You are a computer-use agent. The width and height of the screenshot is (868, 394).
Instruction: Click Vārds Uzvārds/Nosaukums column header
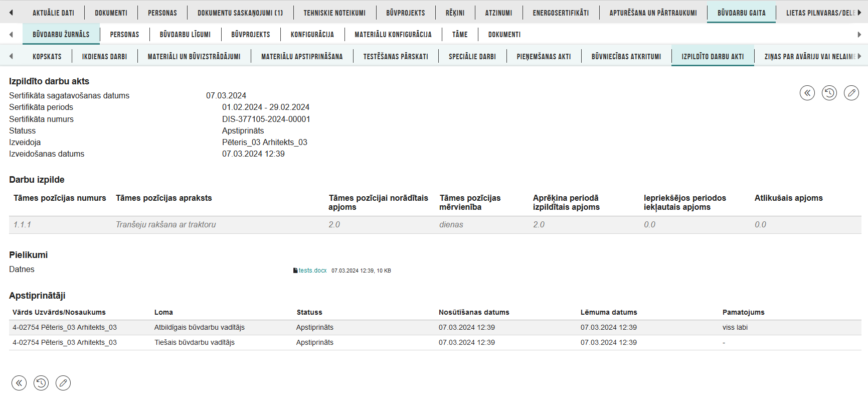click(59, 312)
